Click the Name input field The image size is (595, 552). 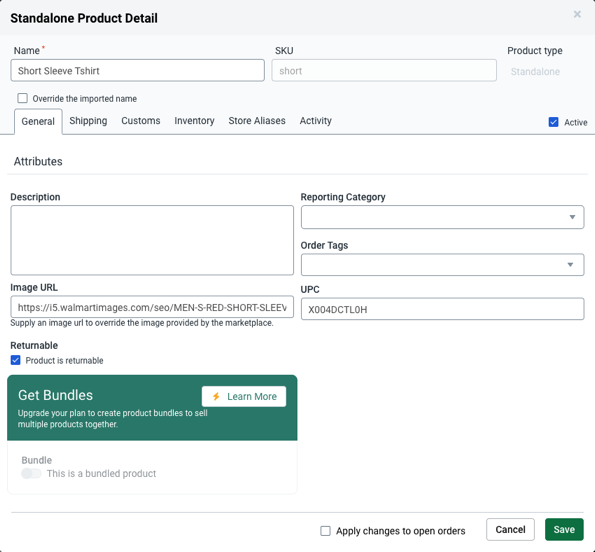(x=137, y=70)
